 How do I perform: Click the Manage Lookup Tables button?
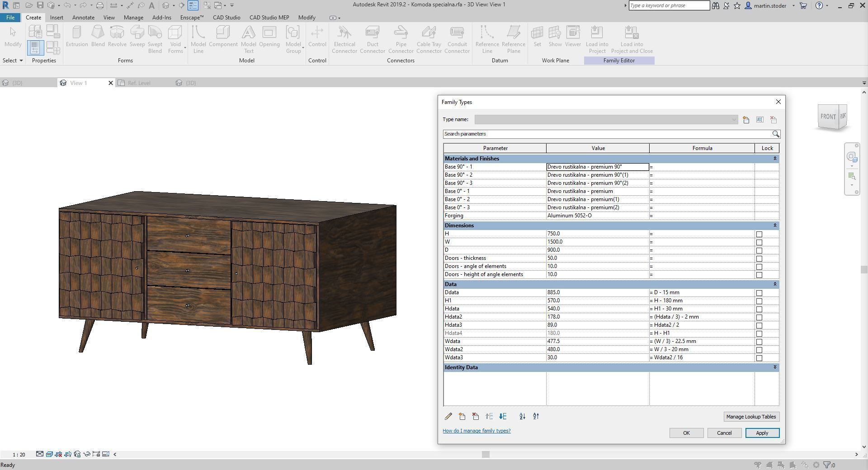pyautogui.click(x=751, y=416)
